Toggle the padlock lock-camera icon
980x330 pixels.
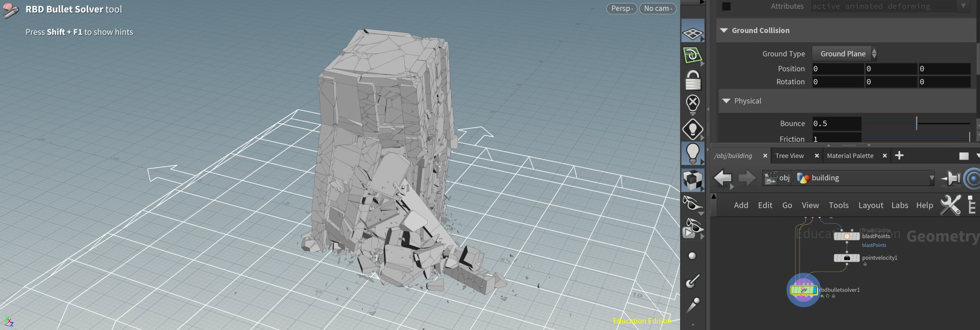click(692, 80)
